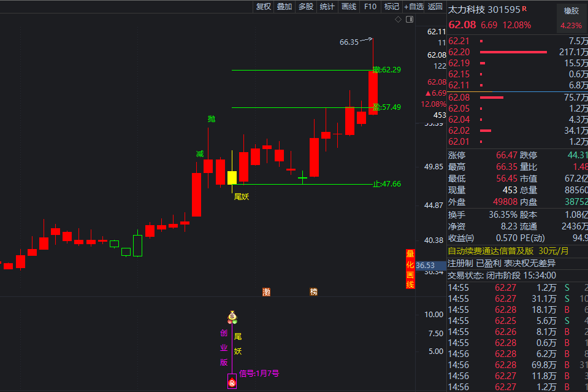
Task: Add stock to watchlist via +自选
Action: coord(413,7)
